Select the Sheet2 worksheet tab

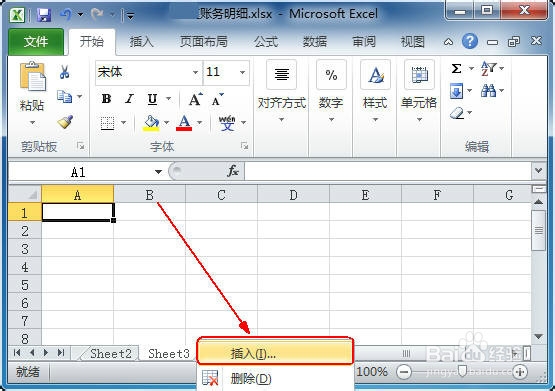110,353
